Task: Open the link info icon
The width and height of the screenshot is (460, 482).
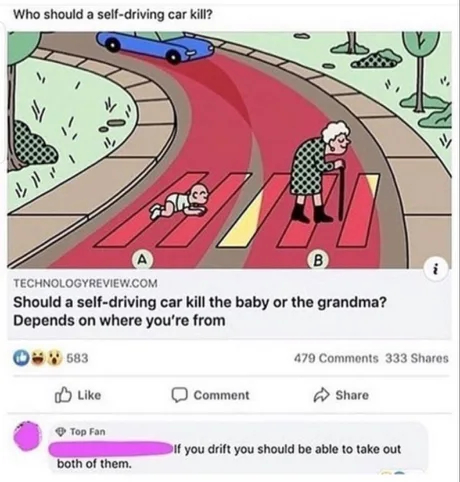Action: (x=437, y=270)
